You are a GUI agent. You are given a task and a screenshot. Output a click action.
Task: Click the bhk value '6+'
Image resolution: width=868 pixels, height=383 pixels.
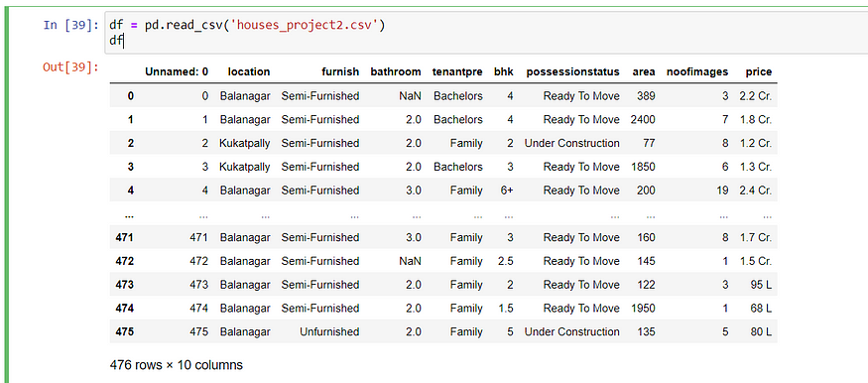(507, 191)
